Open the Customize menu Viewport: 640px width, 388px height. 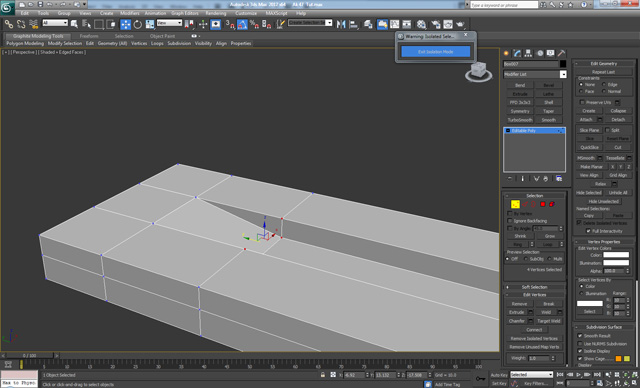point(246,13)
